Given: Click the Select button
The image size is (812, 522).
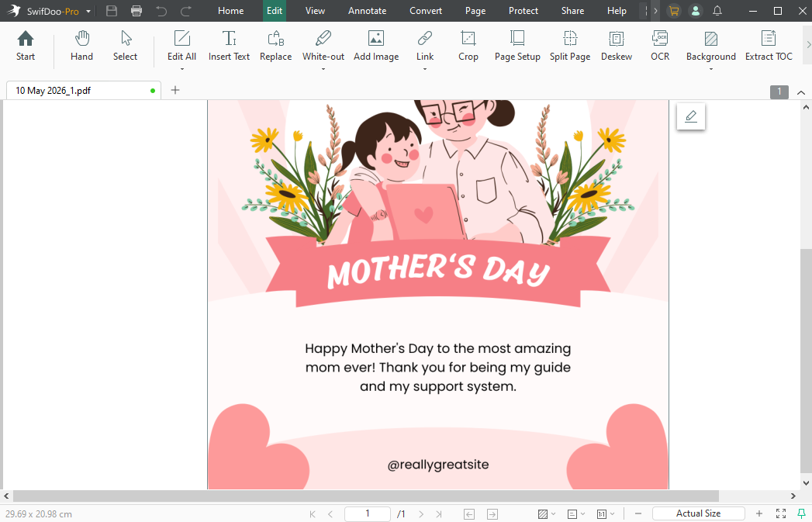Looking at the screenshot, I should tap(125, 47).
